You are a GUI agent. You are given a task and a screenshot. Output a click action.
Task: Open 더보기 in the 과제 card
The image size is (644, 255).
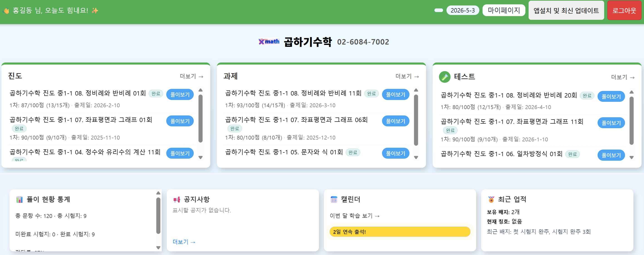click(407, 76)
